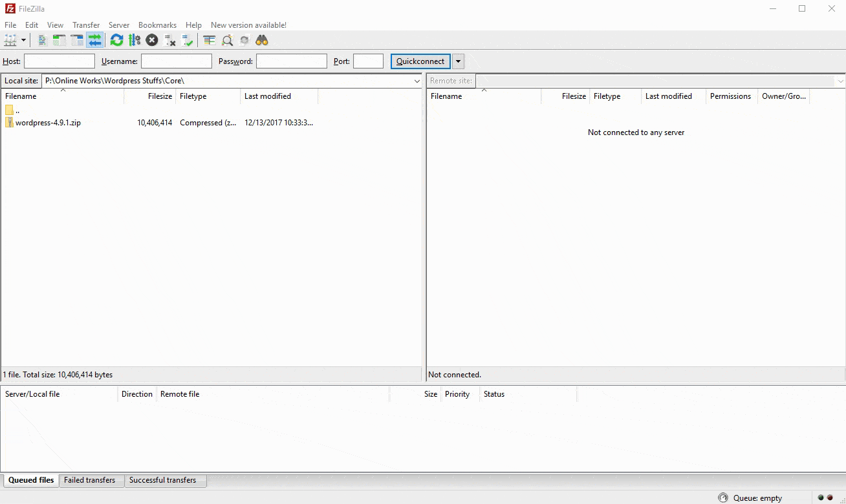Screen dimensions: 846x504
Task: Open the Site Manager dropdown arrow
Action: click(24, 40)
